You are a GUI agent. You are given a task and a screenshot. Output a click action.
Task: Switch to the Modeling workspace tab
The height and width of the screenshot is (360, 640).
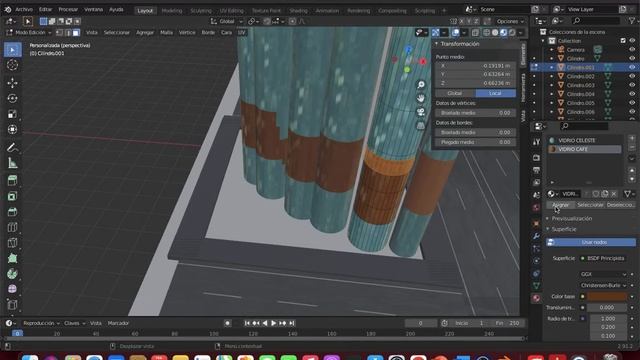[x=172, y=11]
